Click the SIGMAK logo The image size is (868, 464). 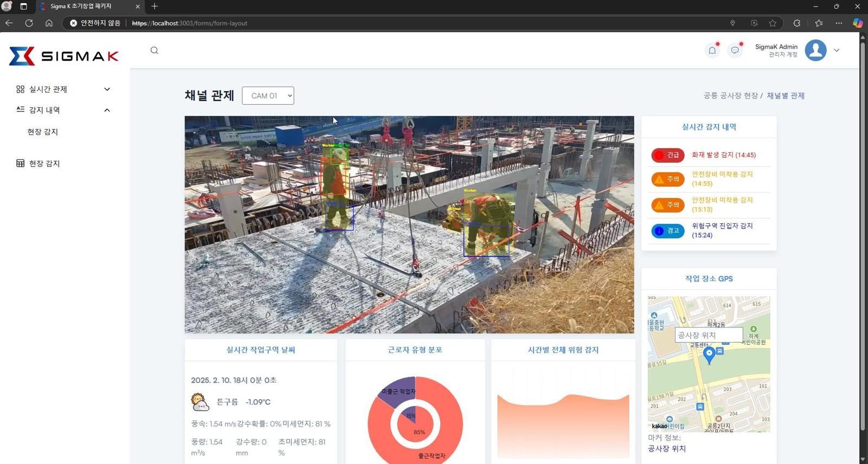64,56
